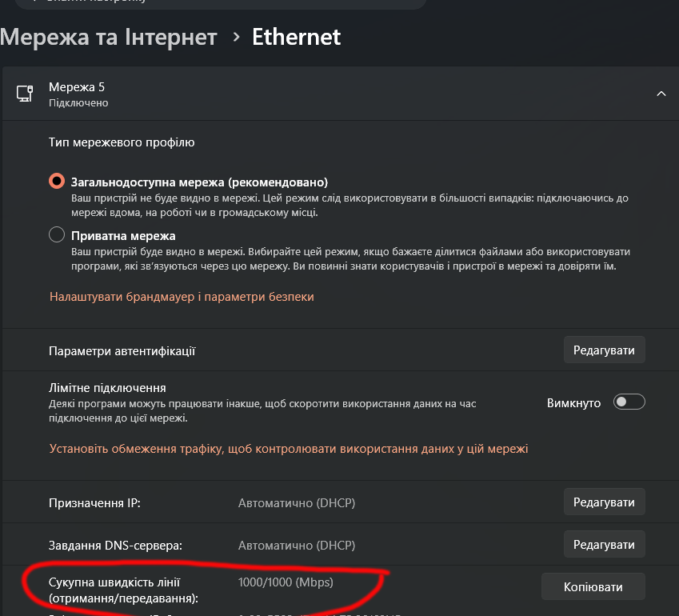Toggle Лімітне підключення switch

[x=629, y=402]
